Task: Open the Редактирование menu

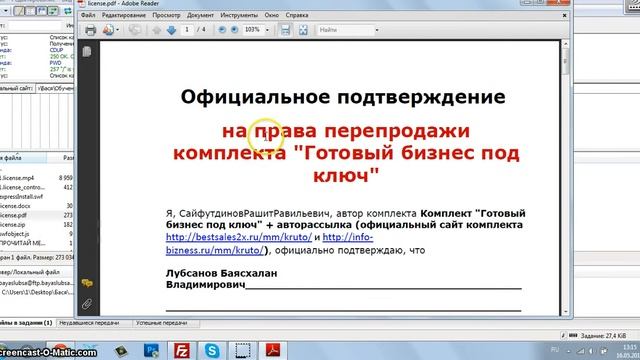Action: (124, 15)
